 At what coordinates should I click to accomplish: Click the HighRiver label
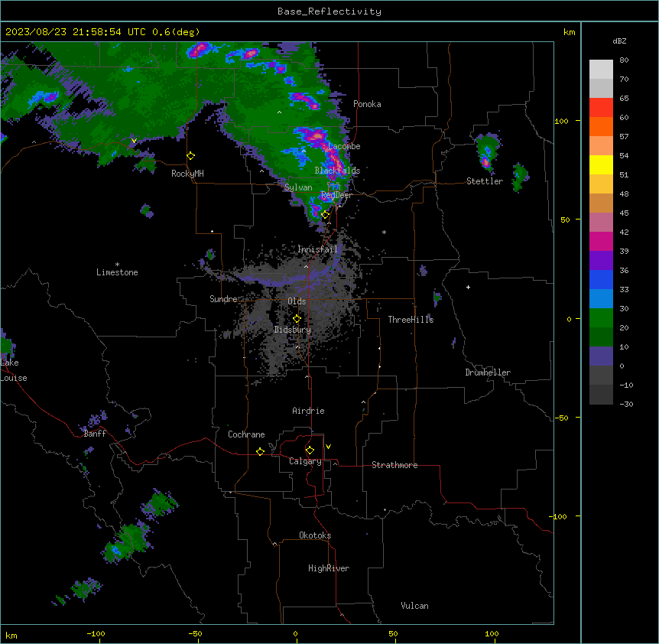pyautogui.click(x=329, y=568)
